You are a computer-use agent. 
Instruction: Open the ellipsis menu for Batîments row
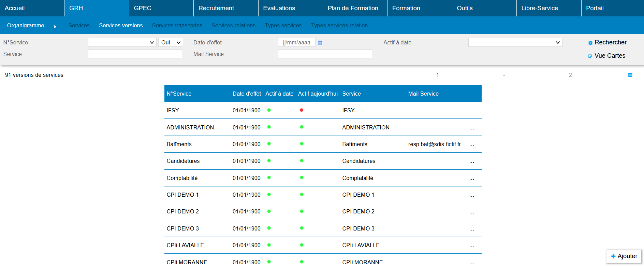tap(471, 145)
